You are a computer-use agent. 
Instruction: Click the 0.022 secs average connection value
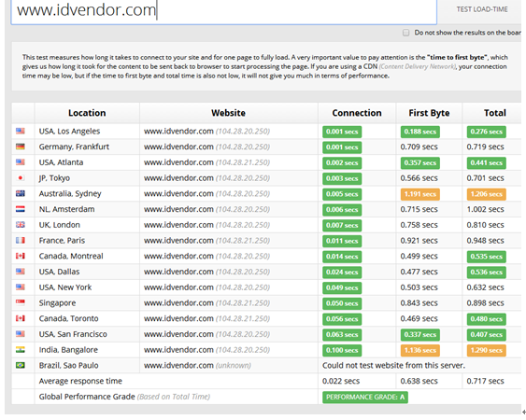pyautogui.click(x=341, y=381)
